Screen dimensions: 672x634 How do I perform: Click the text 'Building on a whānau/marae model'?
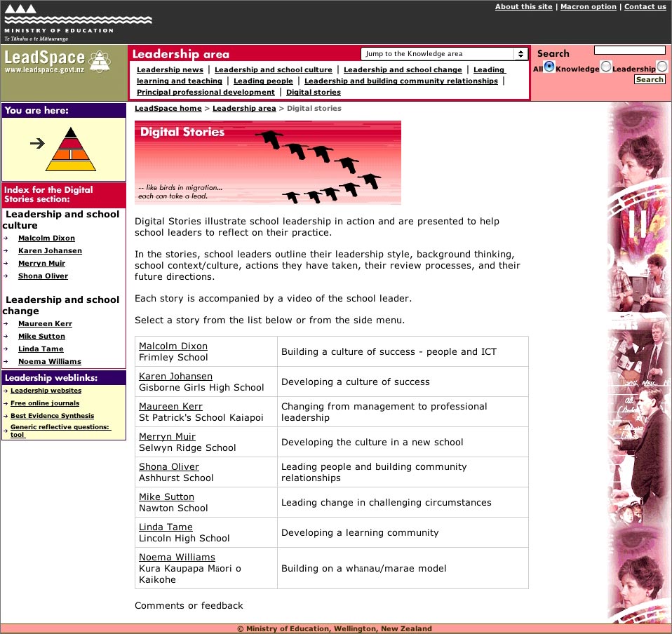364,569
